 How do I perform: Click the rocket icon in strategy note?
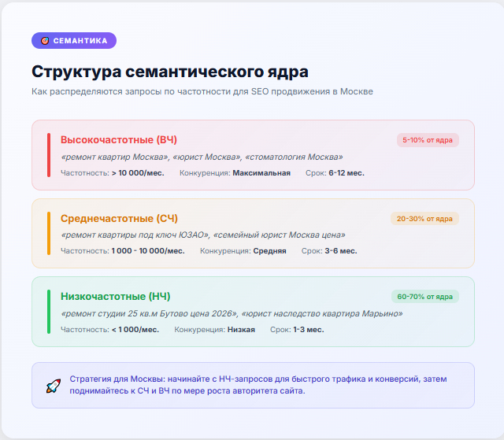pyautogui.click(x=54, y=386)
